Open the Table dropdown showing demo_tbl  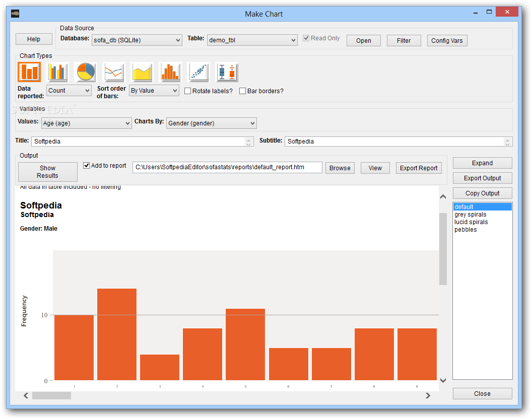[252, 40]
